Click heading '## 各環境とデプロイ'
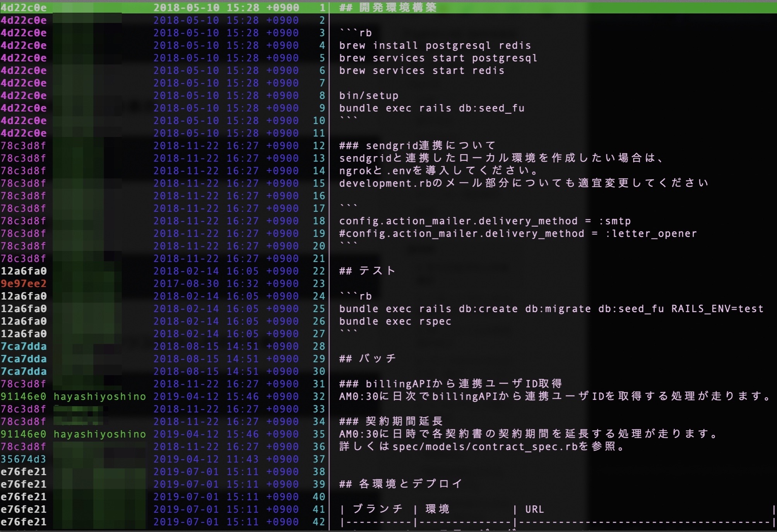This screenshot has height=532, width=777. pos(401,484)
